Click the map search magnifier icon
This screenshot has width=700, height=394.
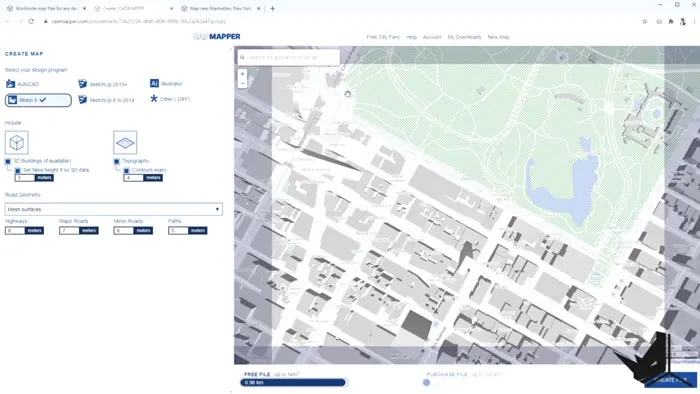(242, 58)
